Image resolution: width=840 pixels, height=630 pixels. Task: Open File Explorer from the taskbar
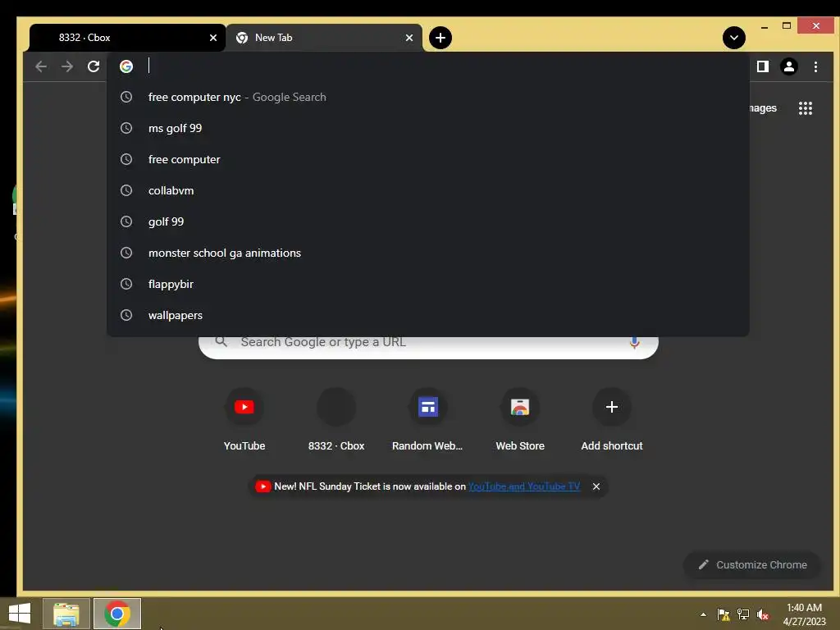pyautogui.click(x=66, y=614)
